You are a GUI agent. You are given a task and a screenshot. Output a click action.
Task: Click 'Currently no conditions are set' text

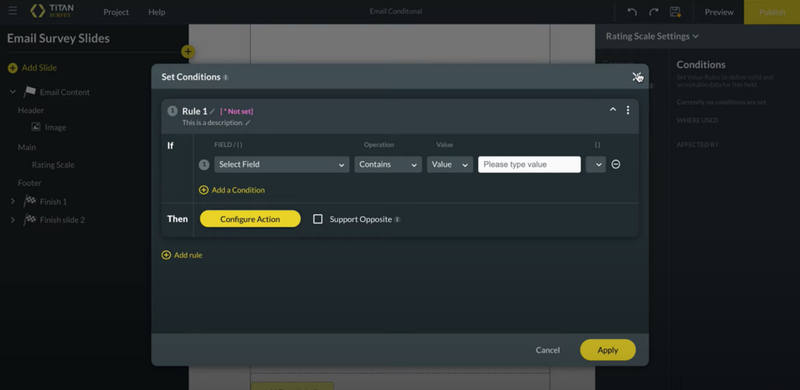(x=721, y=102)
